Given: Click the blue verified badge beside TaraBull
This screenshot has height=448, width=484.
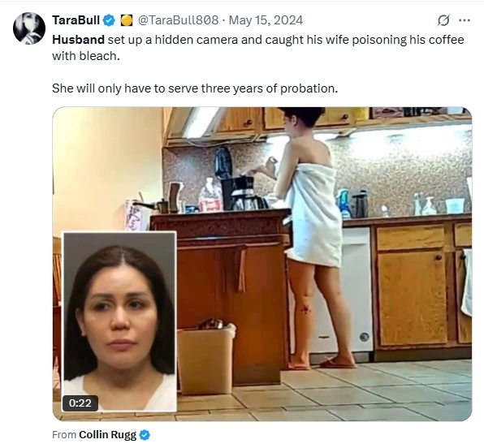Looking at the screenshot, I should pyautogui.click(x=109, y=20).
